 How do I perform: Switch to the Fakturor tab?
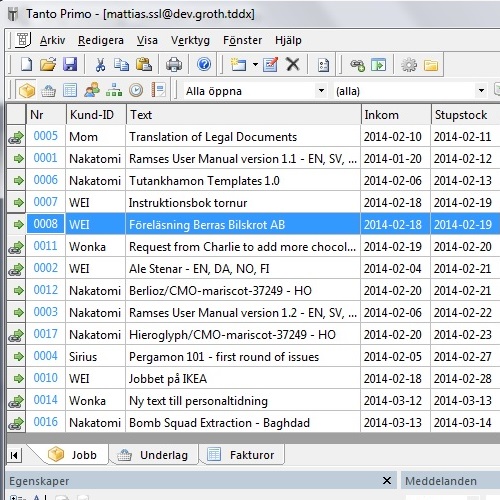(x=242, y=454)
